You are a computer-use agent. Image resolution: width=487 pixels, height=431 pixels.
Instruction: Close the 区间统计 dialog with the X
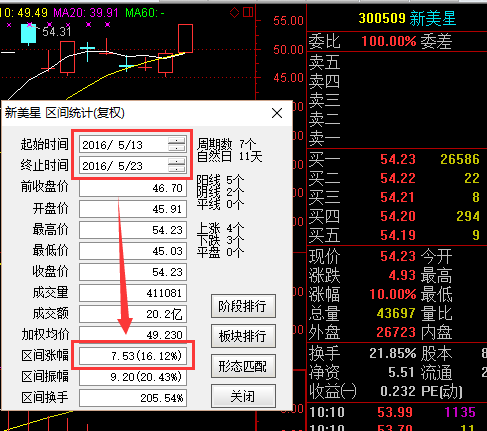pyautogui.click(x=277, y=113)
